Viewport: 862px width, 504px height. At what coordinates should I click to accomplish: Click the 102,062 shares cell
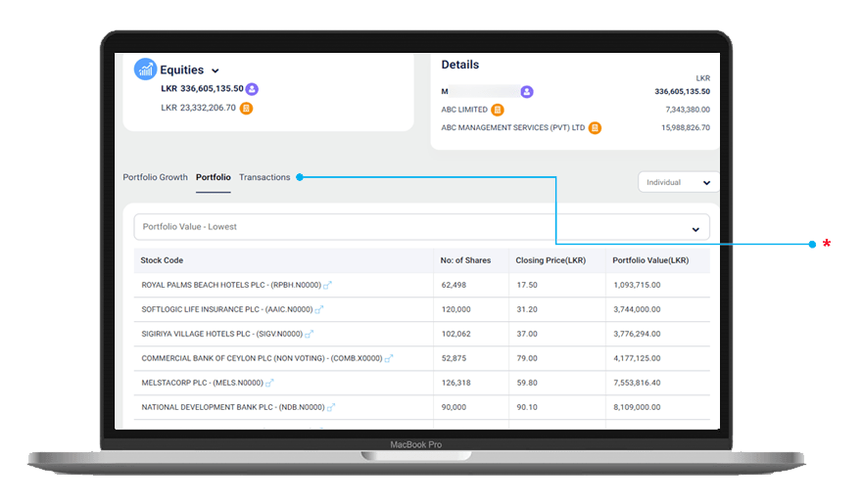[x=455, y=334]
